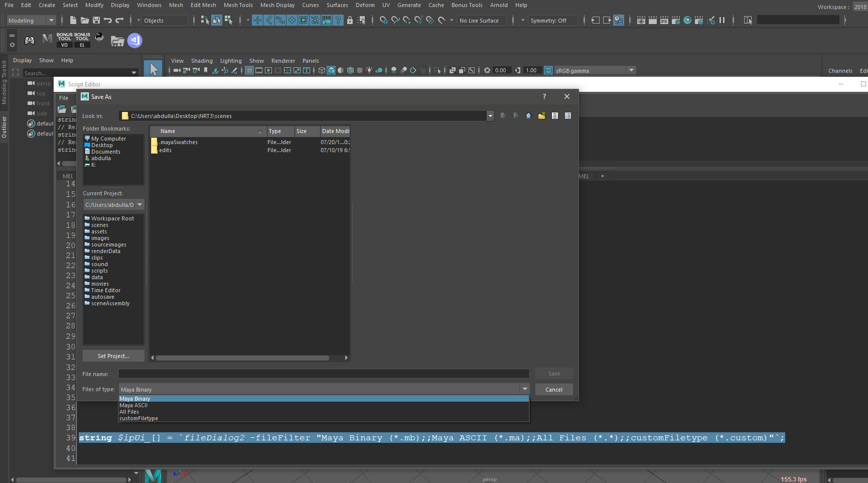Click the Set Project button

click(x=113, y=355)
